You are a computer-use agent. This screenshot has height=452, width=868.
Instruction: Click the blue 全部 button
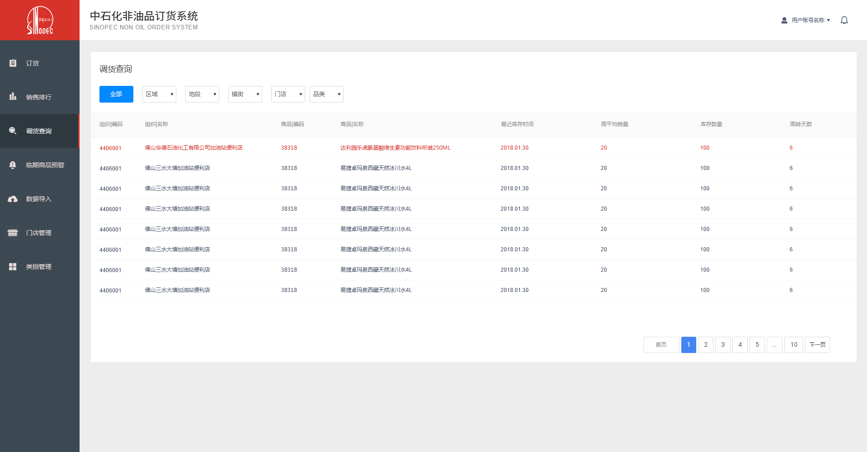[x=116, y=94]
